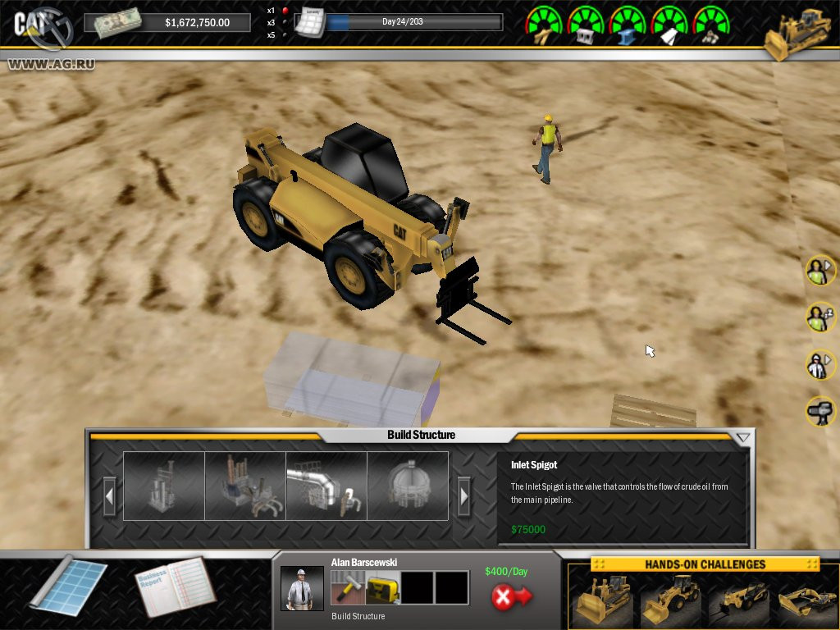The width and height of the screenshot is (840, 630).
Task: Select the wrapped material pallet
Action: [351, 379]
